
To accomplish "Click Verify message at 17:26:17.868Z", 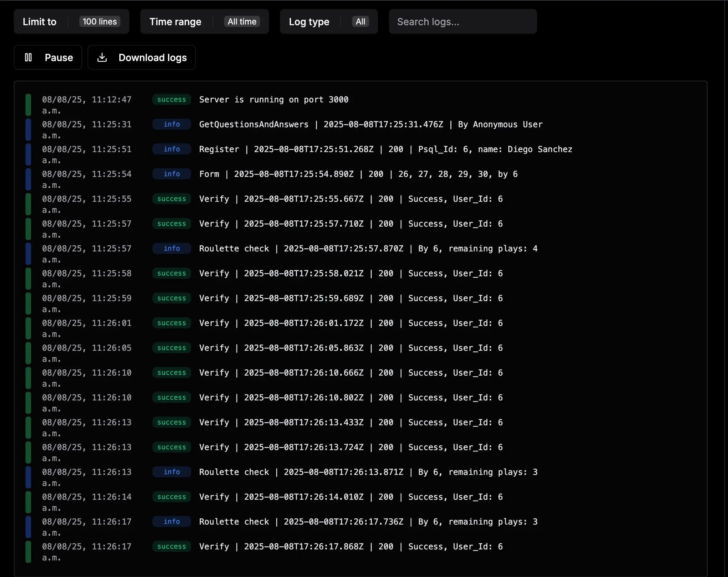I will pos(351,547).
